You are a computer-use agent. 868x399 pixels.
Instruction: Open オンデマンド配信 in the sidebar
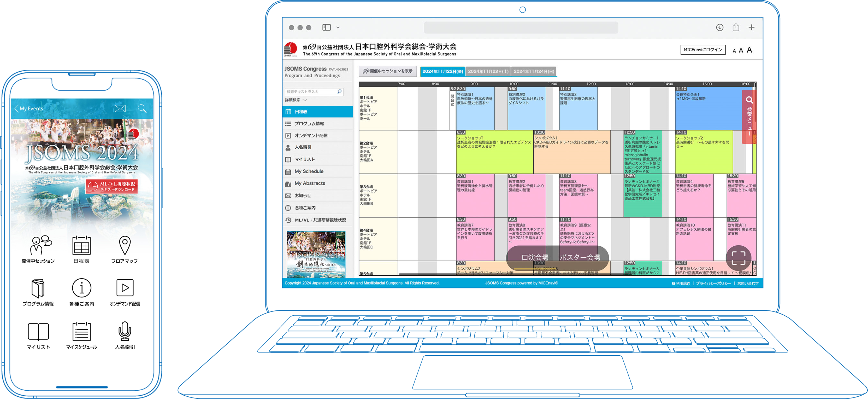pos(317,136)
